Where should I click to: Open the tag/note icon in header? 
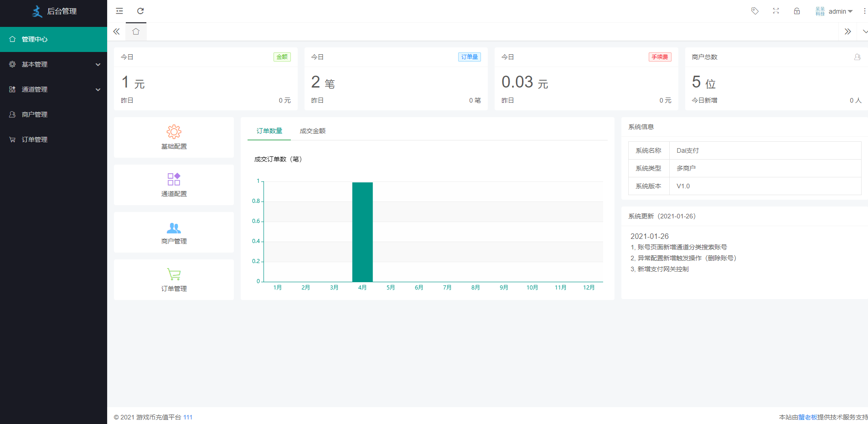click(x=755, y=11)
